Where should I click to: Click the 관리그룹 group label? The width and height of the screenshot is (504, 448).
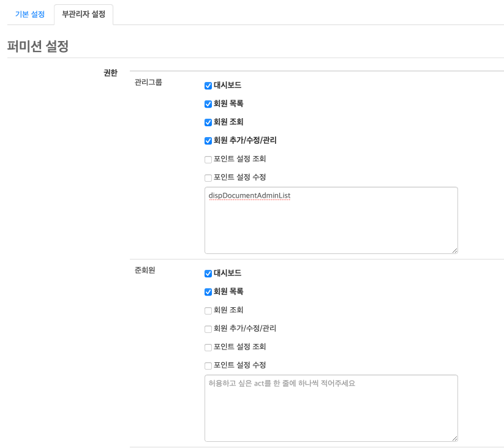pos(148,82)
